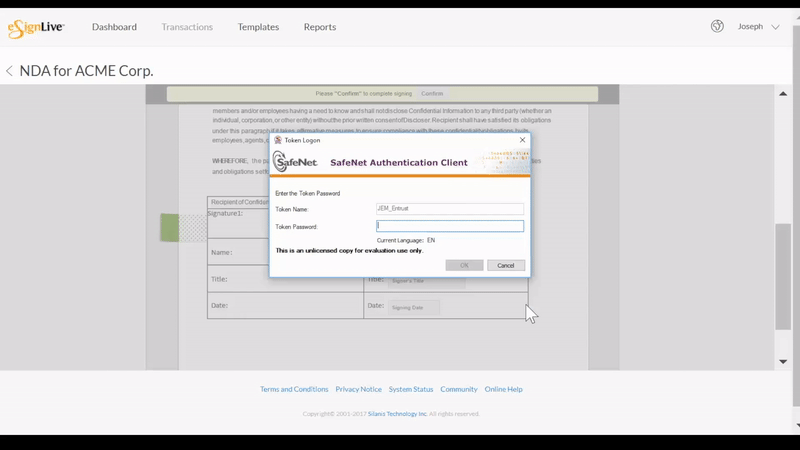Screen dimensions: 800x450
Task: Click the Token Logon dialog title icon
Action: pyautogui.click(x=278, y=140)
